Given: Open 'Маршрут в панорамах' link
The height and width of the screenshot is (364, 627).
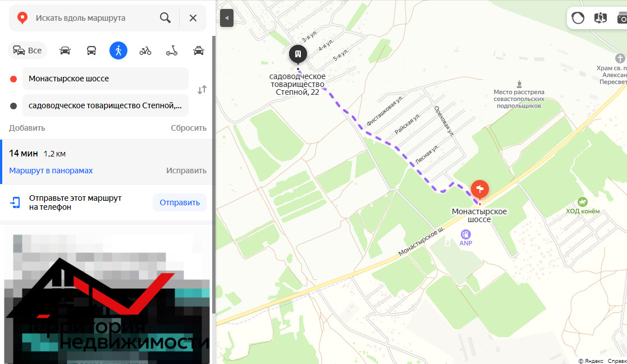Looking at the screenshot, I should [x=51, y=171].
